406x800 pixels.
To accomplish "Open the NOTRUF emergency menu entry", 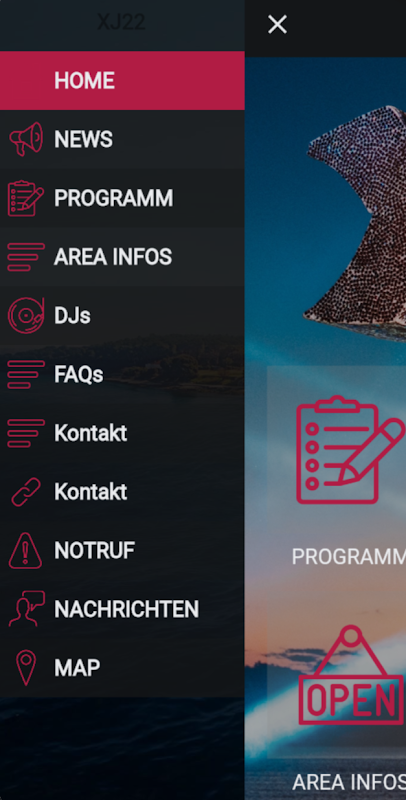I will (122, 551).
